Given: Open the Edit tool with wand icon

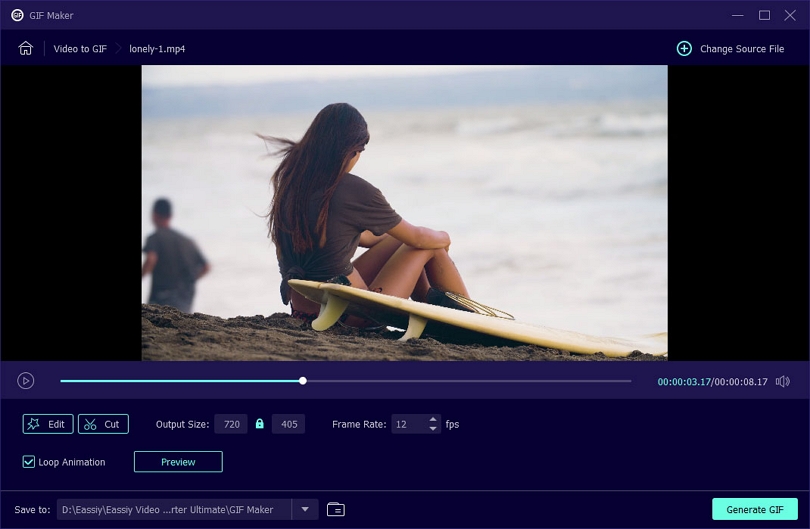Looking at the screenshot, I should 48,424.
